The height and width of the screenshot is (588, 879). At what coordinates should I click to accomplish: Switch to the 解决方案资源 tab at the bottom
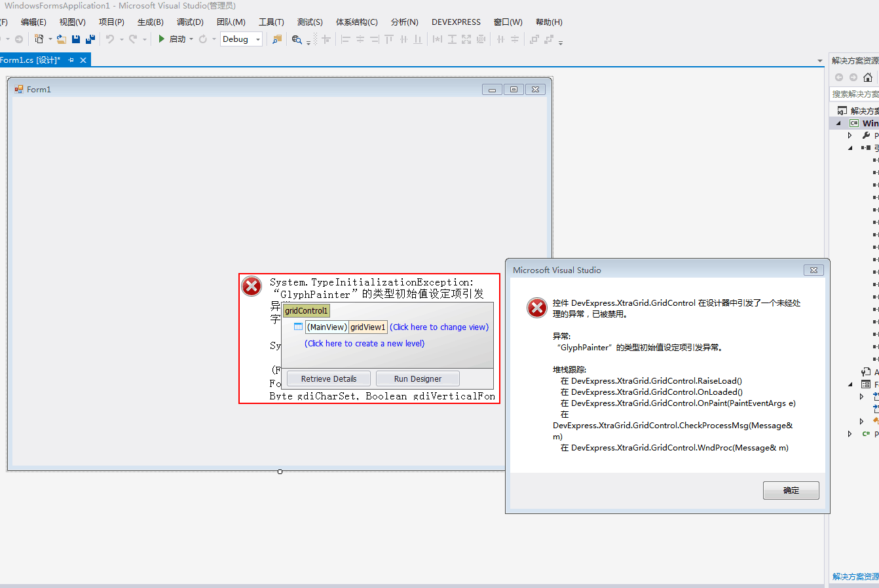click(855, 577)
